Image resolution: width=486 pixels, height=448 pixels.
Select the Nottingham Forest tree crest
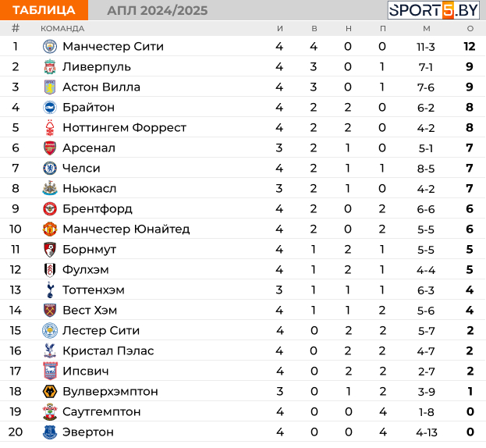tap(50, 127)
